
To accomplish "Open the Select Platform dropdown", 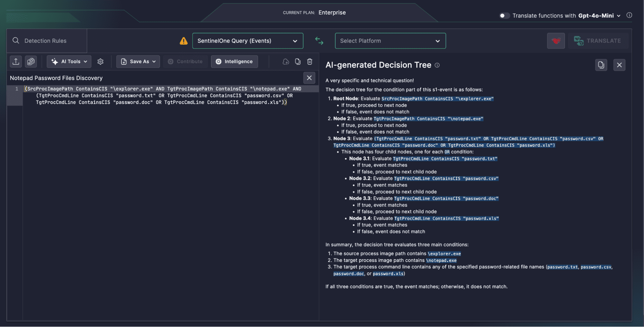I will (x=390, y=41).
